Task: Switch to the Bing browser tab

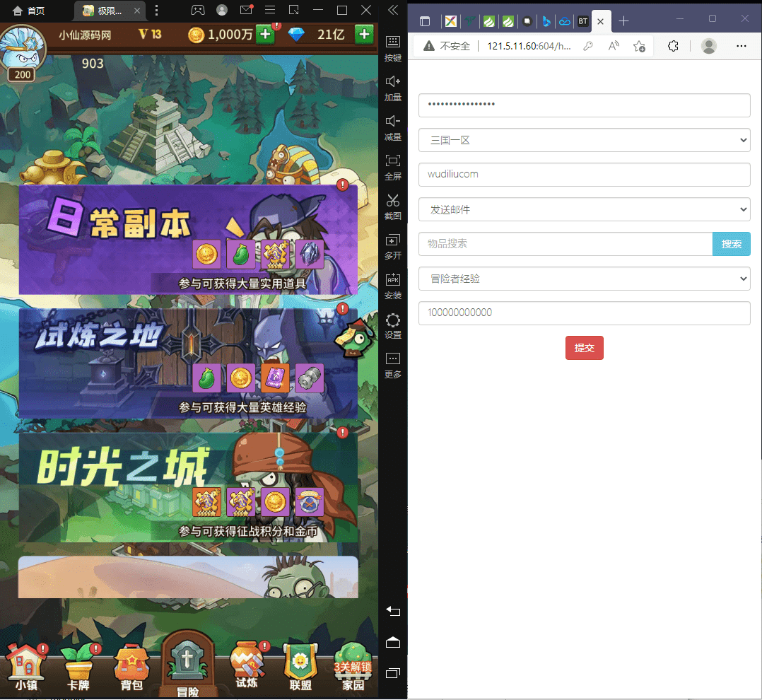Action: tap(546, 21)
